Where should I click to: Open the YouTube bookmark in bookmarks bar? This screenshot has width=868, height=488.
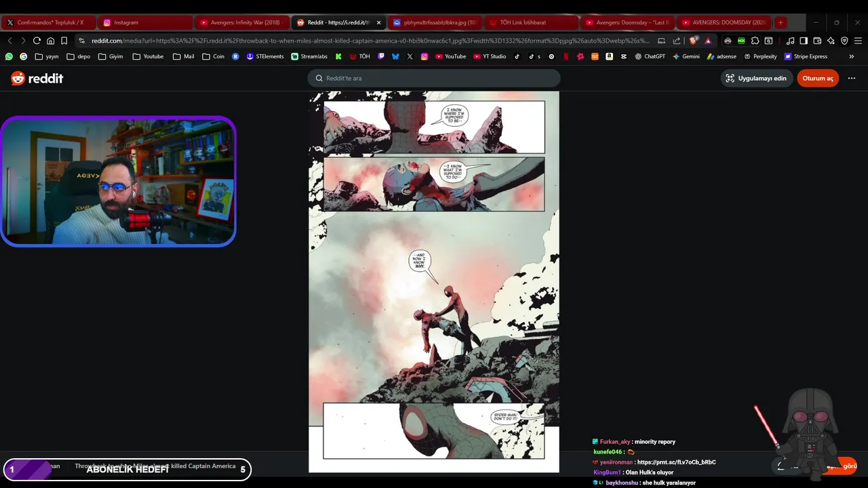tap(450, 56)
